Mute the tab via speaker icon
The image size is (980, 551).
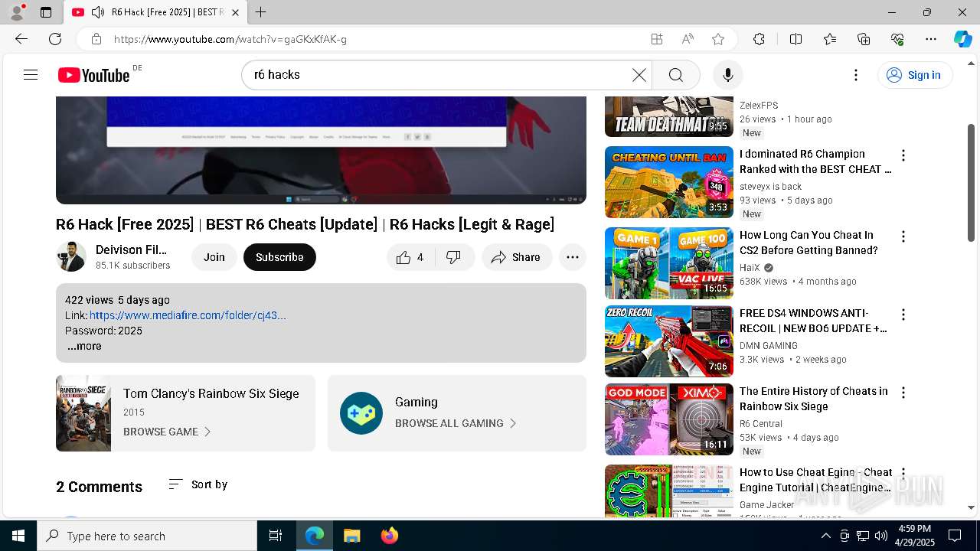coord(98,12)
